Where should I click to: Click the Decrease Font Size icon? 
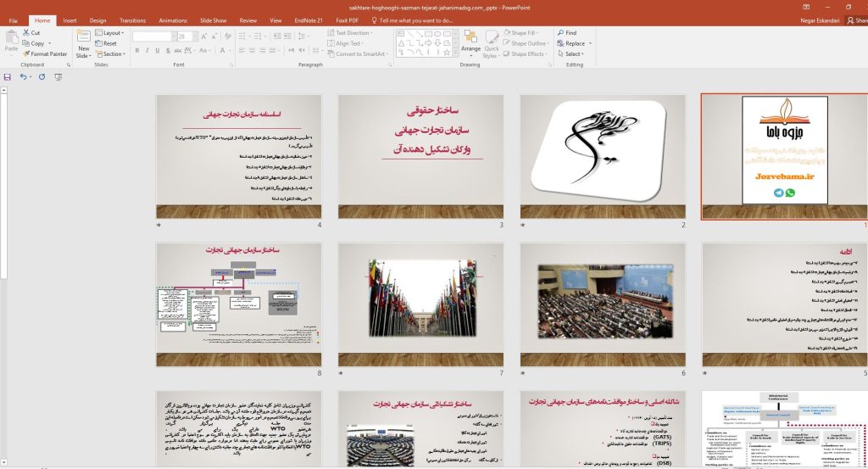[214, 36]
